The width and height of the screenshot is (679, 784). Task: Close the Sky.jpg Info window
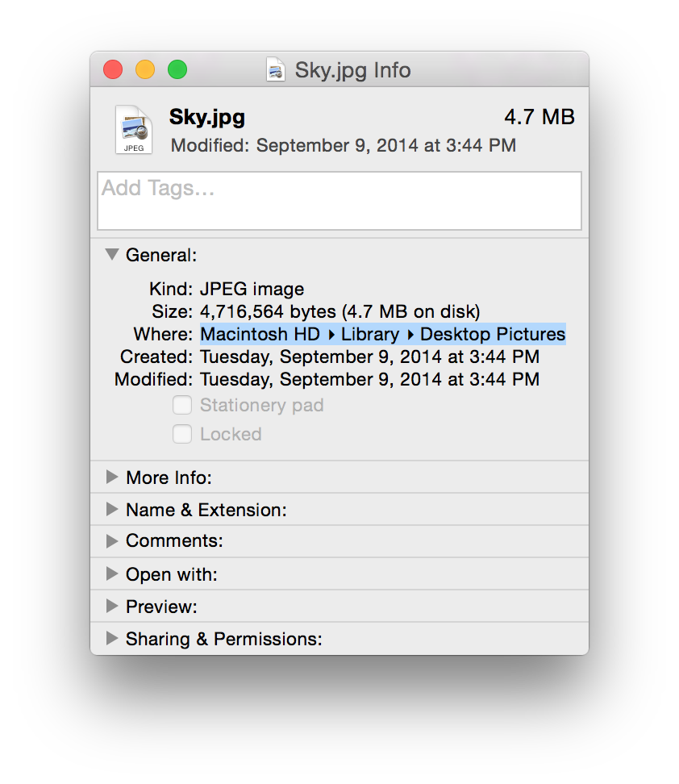click(113, 69)
